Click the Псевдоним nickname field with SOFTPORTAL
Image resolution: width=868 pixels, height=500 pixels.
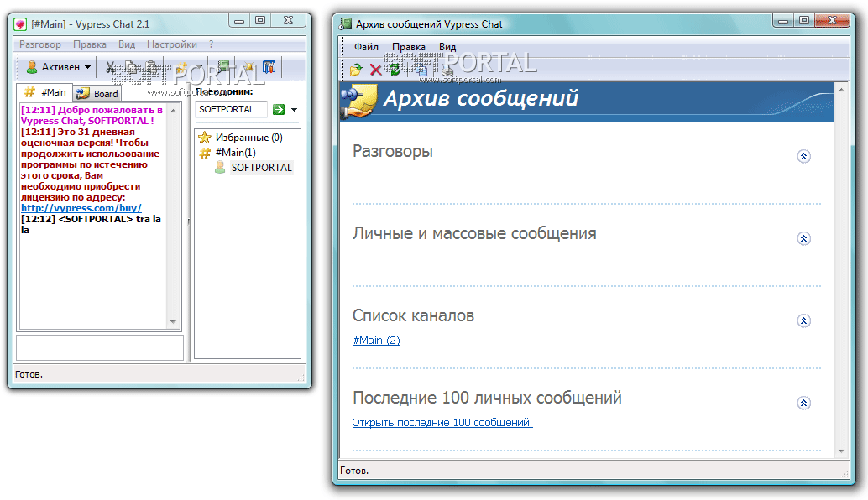[231, 110]
